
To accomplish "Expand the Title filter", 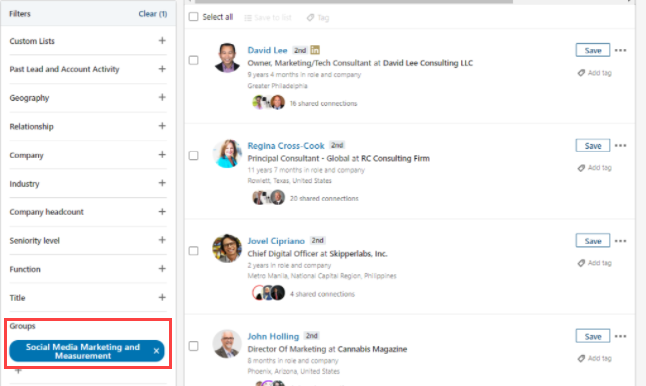I will [x=162, y=297].
